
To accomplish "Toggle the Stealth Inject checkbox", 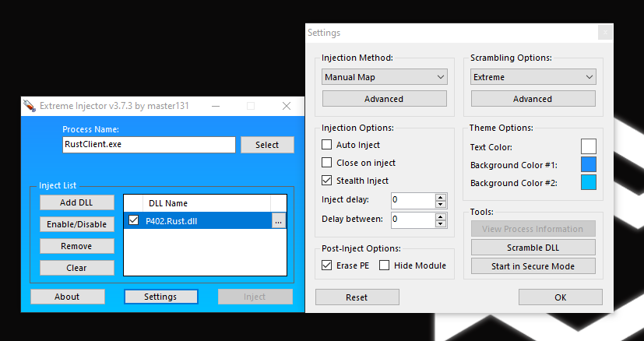I will pyautogui.click(x=326, y=181).
